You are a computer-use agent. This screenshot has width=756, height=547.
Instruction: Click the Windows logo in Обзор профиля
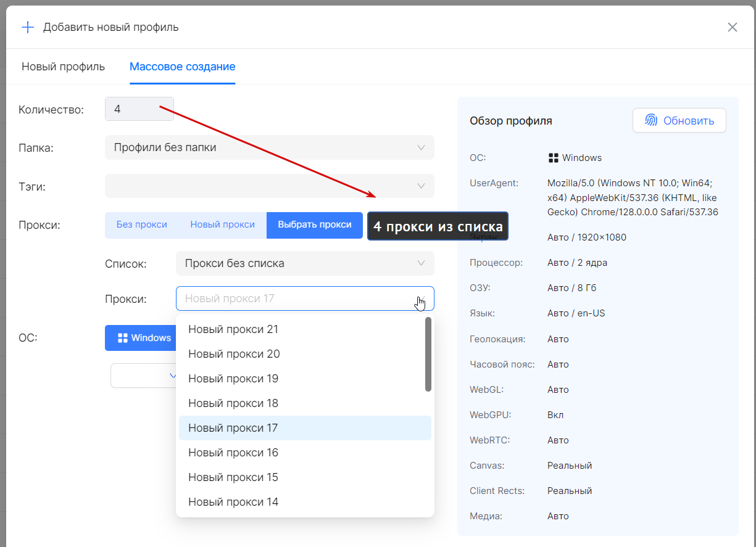pos(553,158)
